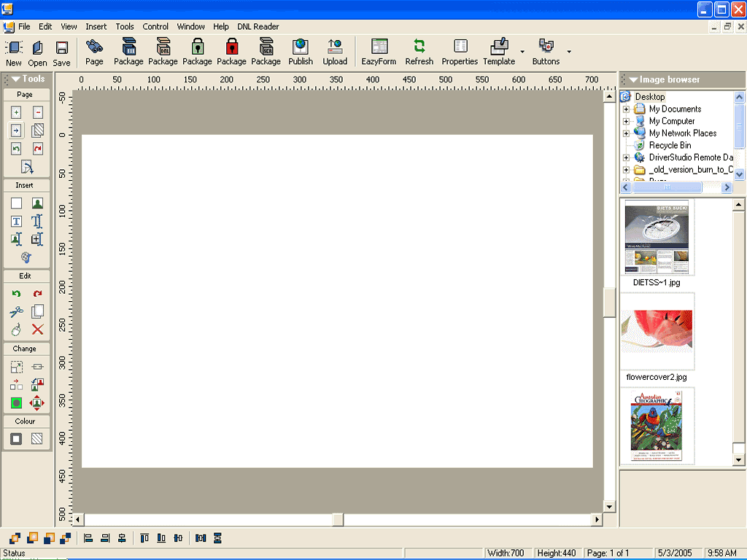Align objects to left edge
The height and width of the screenshot is (560, 747).
[x=88, y=538]
